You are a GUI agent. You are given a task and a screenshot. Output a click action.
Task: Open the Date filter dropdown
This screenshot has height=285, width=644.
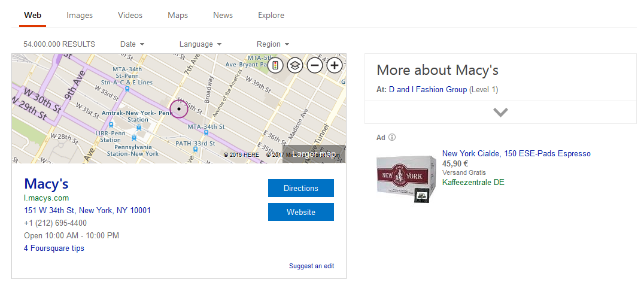tap(132, 44)
